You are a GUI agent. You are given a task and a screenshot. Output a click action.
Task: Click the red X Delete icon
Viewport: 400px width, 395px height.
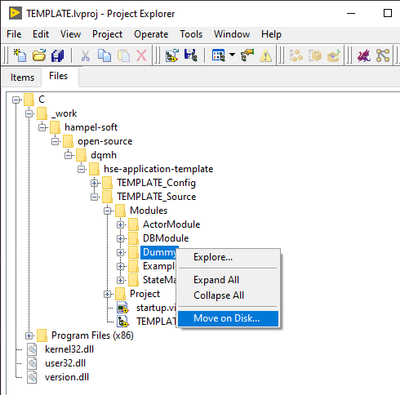coord(142,56)
